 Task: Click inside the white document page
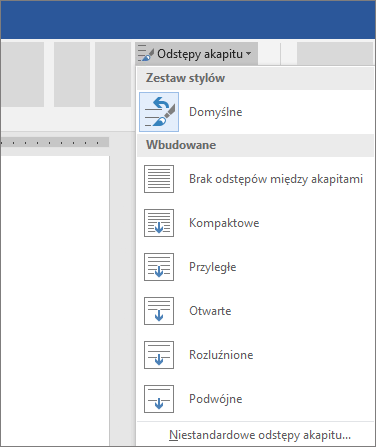click(55, 300)
